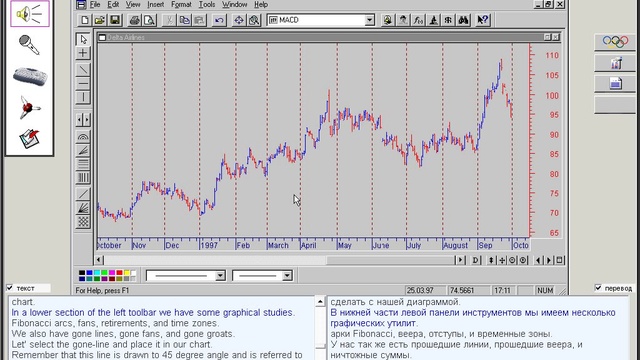Screen dimensions: 640x360
Task: Open the first line style dropdown
Action: (x=220, y=276)
